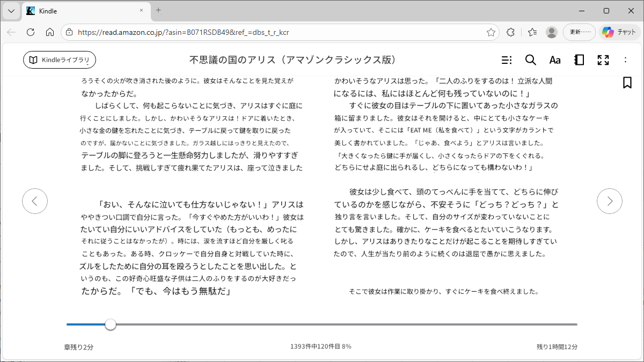The width and height of the screenshot is (644, 362).
Task: Go to the next page arrow
Action: 609,201
